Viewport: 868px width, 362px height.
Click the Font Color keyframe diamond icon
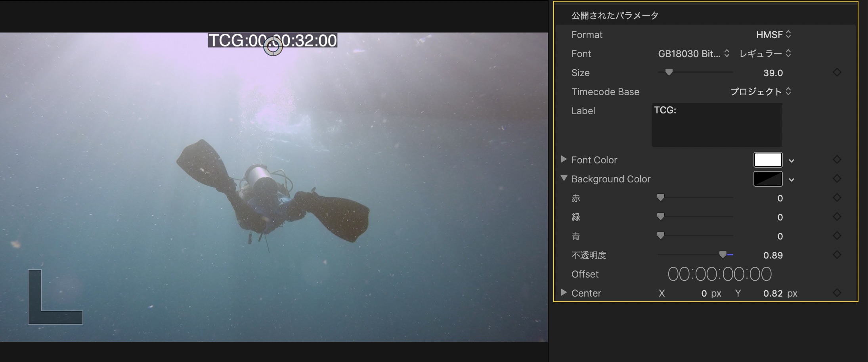pyautogui.click(x=837, y=160)
